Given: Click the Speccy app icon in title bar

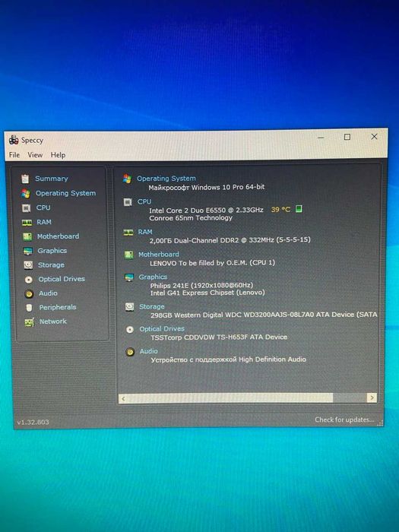Looking at the screenshot, I should (14, 140).
